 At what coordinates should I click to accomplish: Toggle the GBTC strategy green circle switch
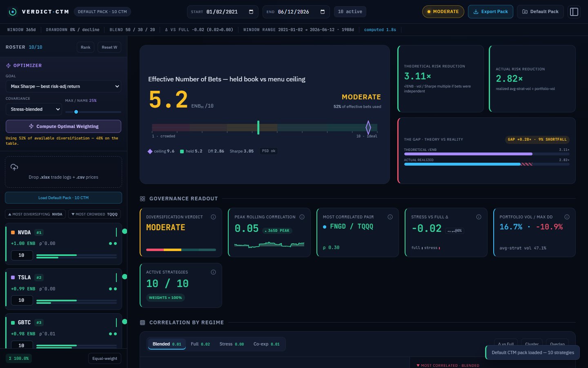pyautogui.click(x=125, y=322)
